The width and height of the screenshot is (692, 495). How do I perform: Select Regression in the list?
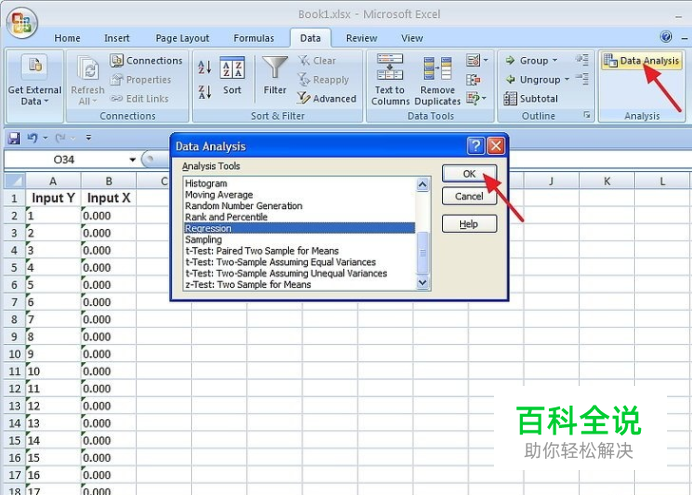click(299, 228)
